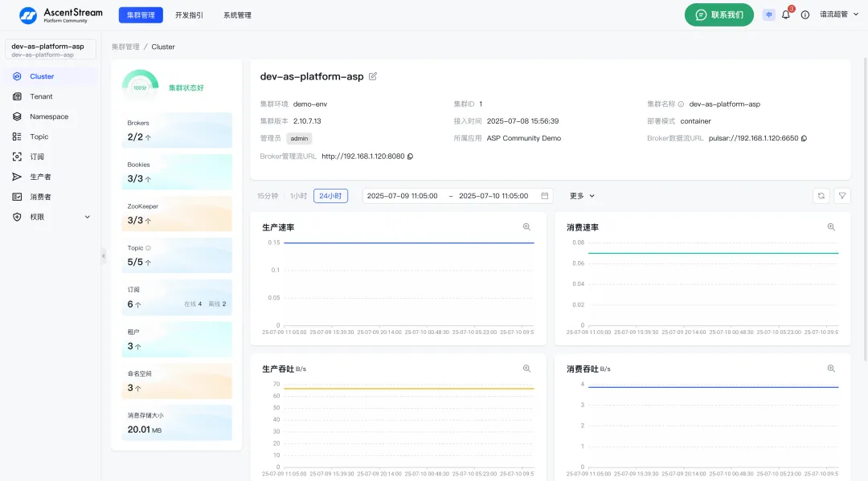This screenshot has height=481, width=868.
Task: Zoom into the 生产速率 chart
Action: coord(526,226)
